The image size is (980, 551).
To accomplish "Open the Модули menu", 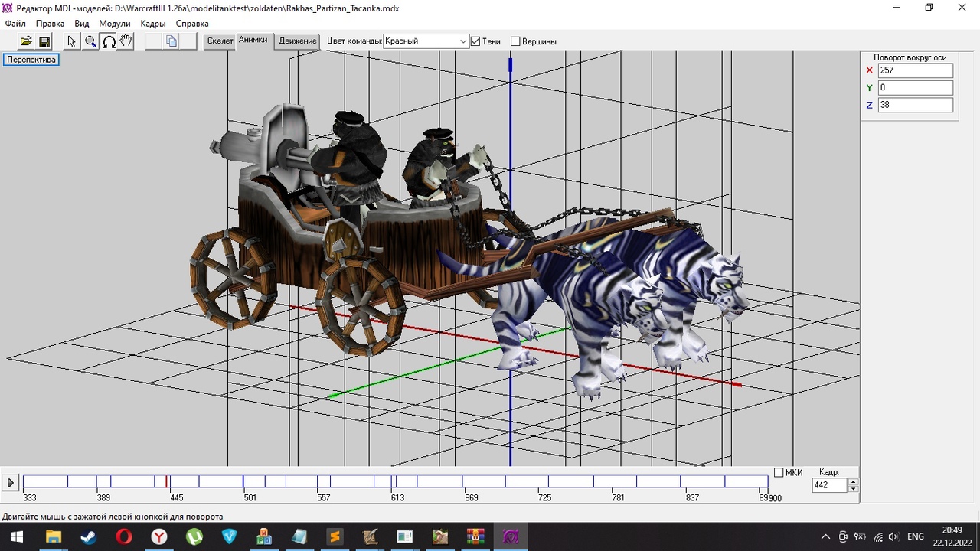I will pyautogui.click(x=115, y=24).
